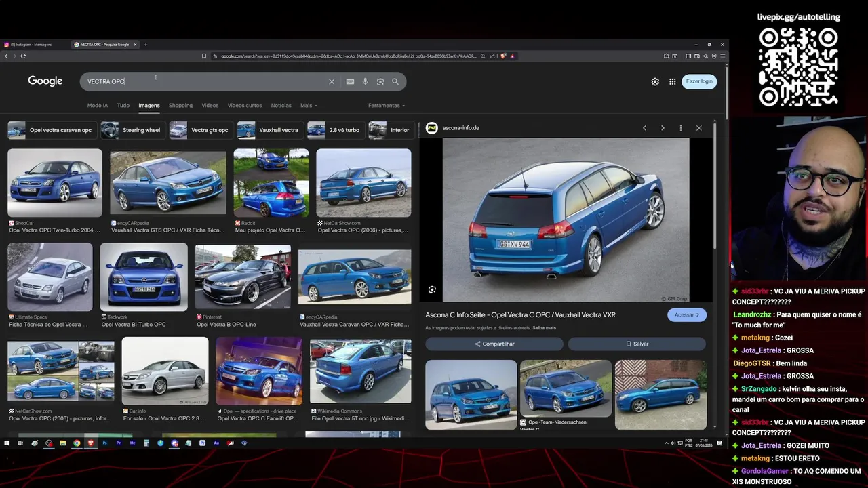The height and width of the screenshot is (488, 868).
Task: Submit the search with the magnifier icon
Action: click(x=395, y=81)
